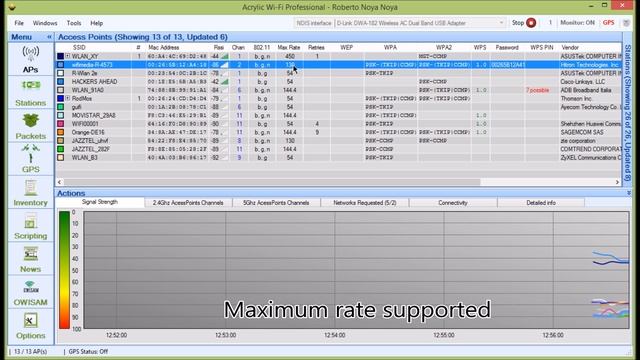Collapse the Actions panel arrow
Viewport: 640px width, 360px height.
[629, 193]
